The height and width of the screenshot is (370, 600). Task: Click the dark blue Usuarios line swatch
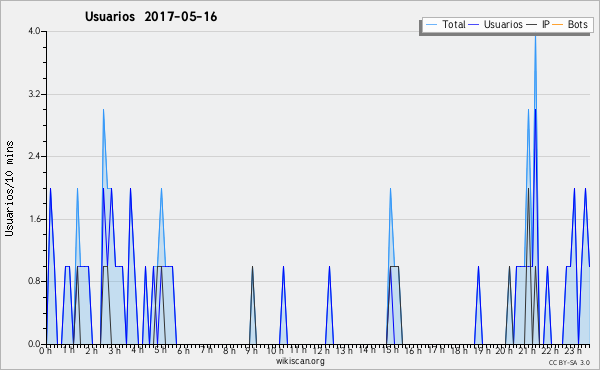tap(474, 25)
